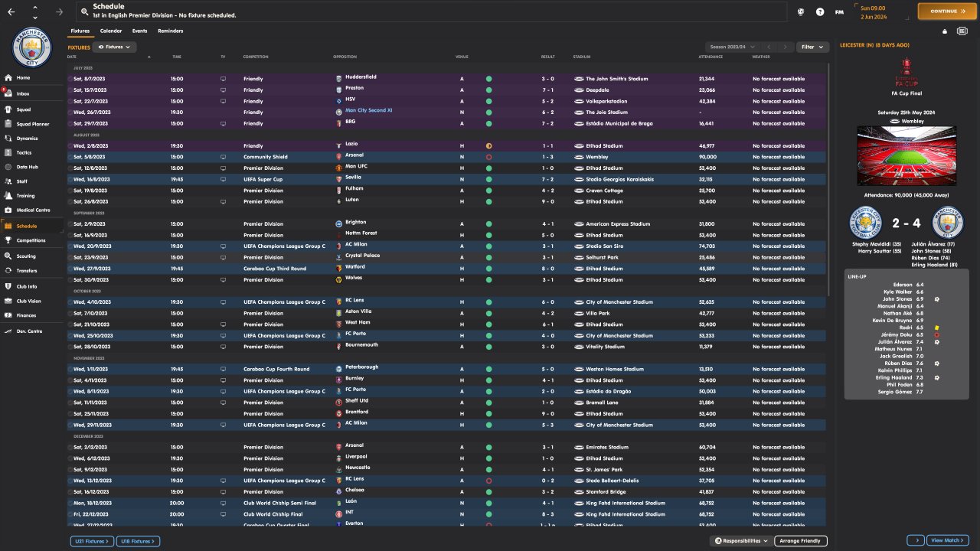Open the Dynamics section
The width and height of the screenshot is (980, 551).
click(x=31, y=139)
